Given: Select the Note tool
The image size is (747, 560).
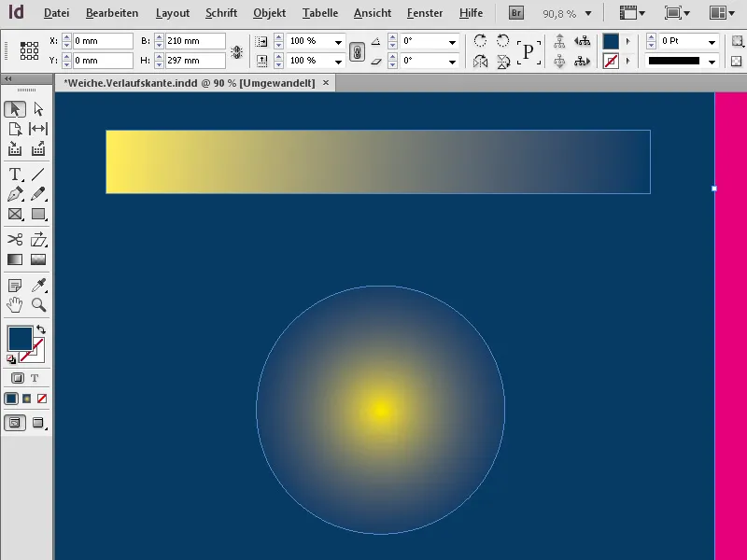Looking at the screenshot, I should click(x=15, y=286).
